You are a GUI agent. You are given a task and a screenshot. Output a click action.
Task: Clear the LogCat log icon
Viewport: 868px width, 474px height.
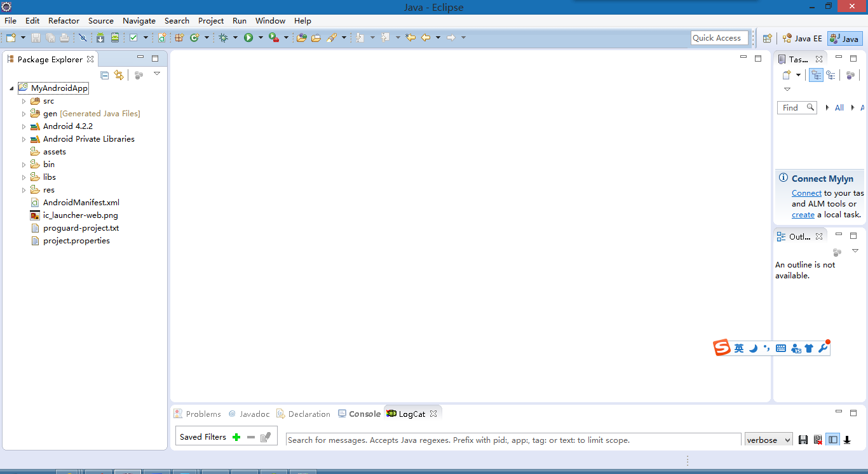(x=818, y=440)
